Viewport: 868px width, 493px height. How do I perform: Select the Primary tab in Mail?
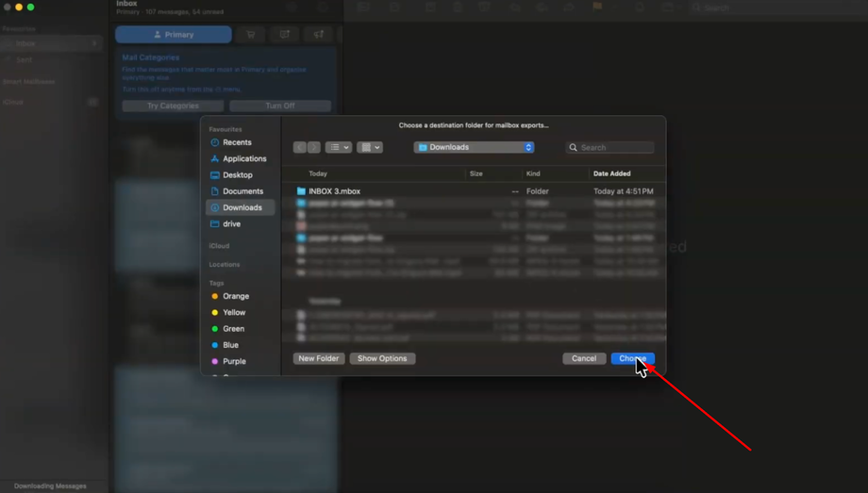[x=174, y=34]
